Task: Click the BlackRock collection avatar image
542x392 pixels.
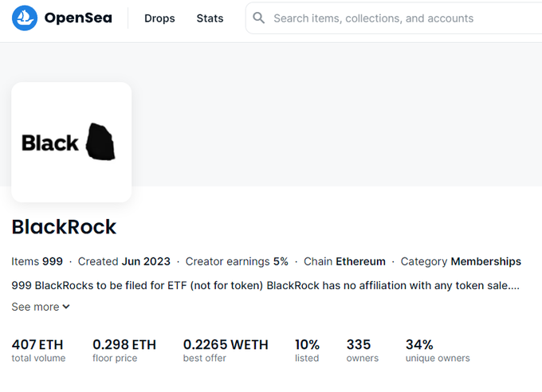Action: (x=72, y=142)
